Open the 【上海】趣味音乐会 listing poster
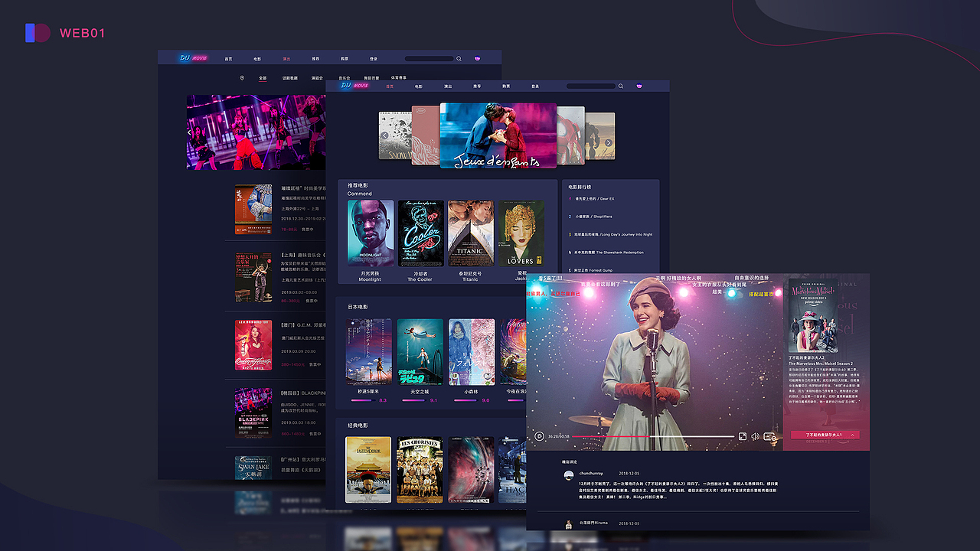Viewport: 980px width, 551px height. (x=253, y=277)
